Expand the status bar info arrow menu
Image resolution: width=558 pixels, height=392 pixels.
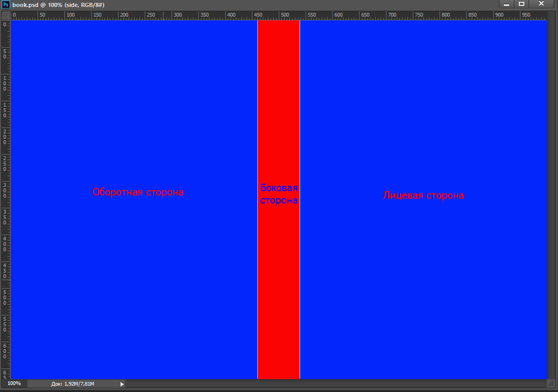[x=122, y=384]
